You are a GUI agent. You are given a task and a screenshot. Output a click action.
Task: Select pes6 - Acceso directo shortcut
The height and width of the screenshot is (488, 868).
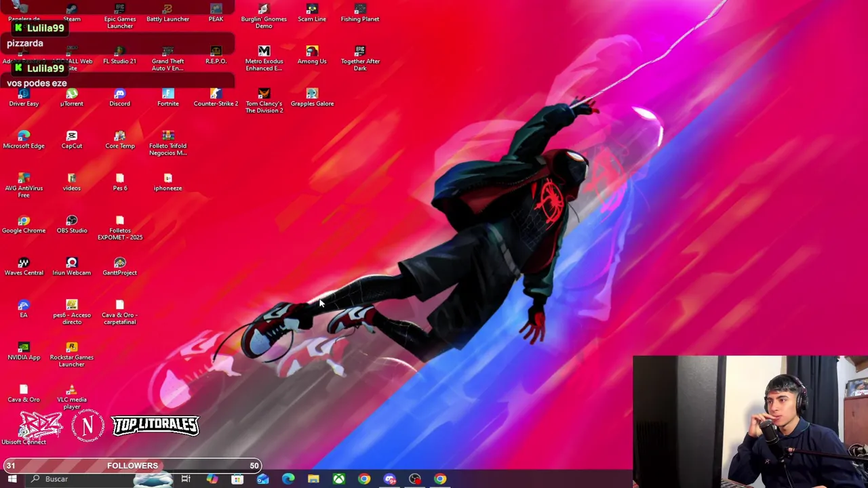(x=72, y=312)
